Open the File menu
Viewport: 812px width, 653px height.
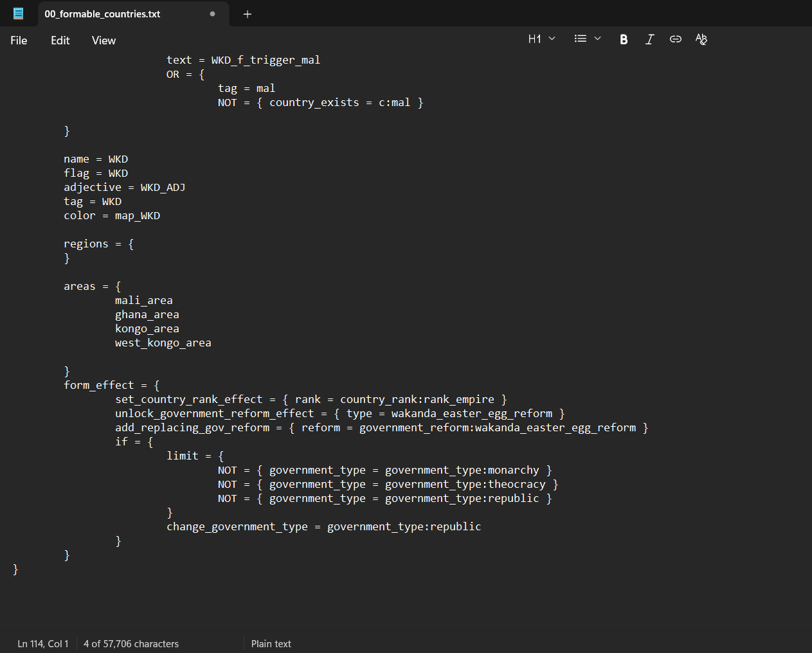(x=19, y=40)
